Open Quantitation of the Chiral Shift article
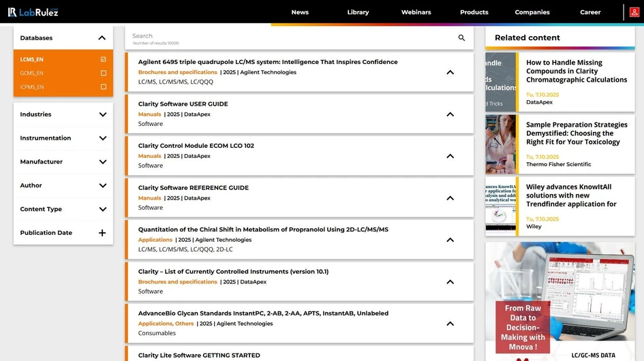Image resolution: width=644 pixels, height=361 pixels. click(x=263, y=230)
